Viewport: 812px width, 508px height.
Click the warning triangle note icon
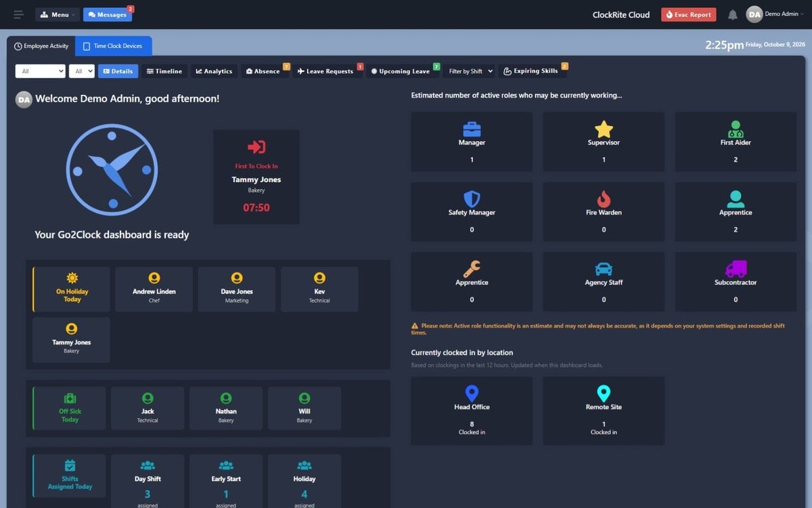click(x=415, y=326)
